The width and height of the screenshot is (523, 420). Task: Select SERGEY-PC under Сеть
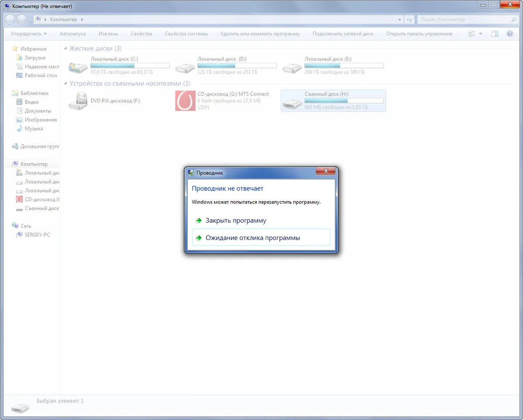point(37,235)
